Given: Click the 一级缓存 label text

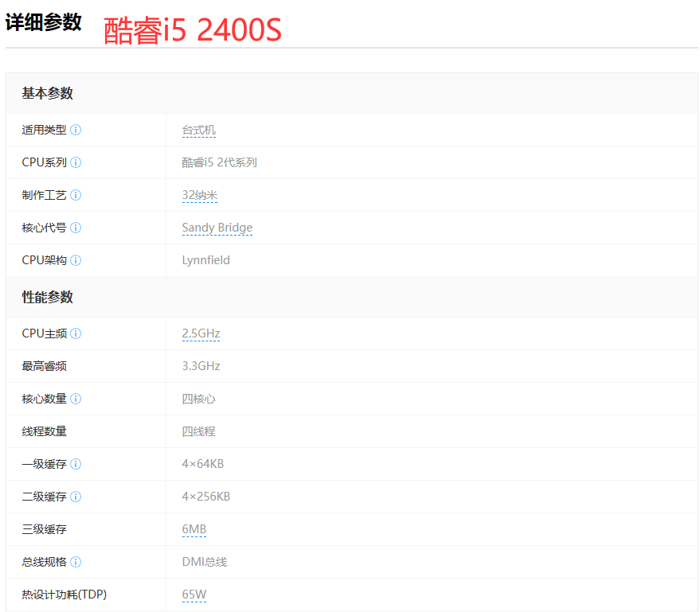Looking at the screenshot, I should click(44, 464).
